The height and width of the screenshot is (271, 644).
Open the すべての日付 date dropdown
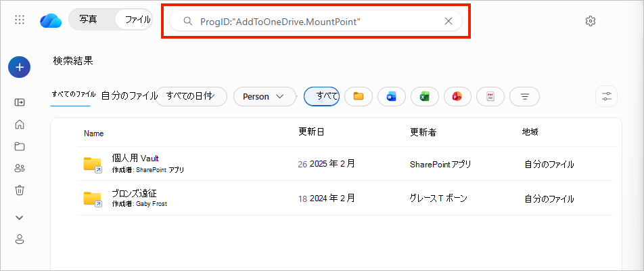pos(191,96)
